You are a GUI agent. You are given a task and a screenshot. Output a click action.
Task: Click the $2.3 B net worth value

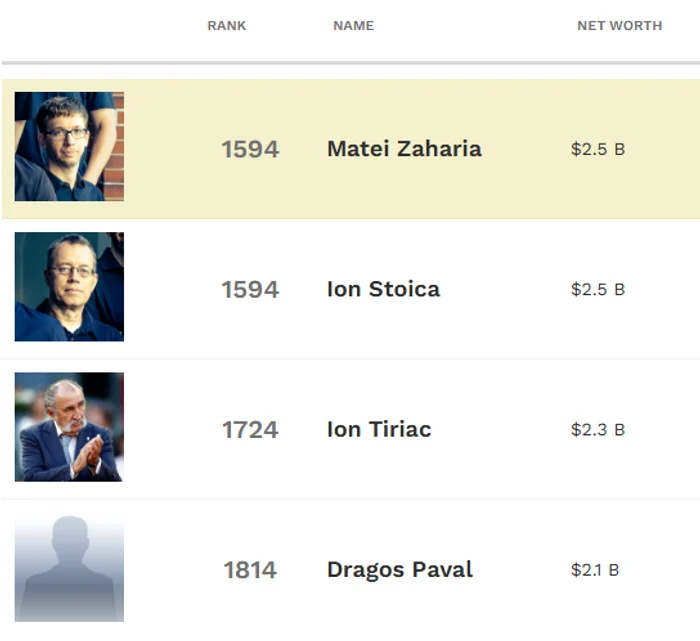coord(597,429)
